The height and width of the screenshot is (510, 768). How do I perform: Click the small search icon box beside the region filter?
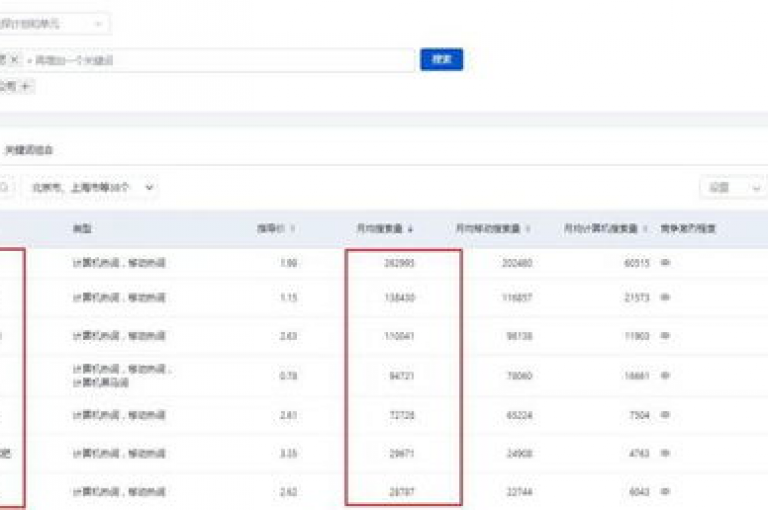pyautogui.click(x=5, y=188)
